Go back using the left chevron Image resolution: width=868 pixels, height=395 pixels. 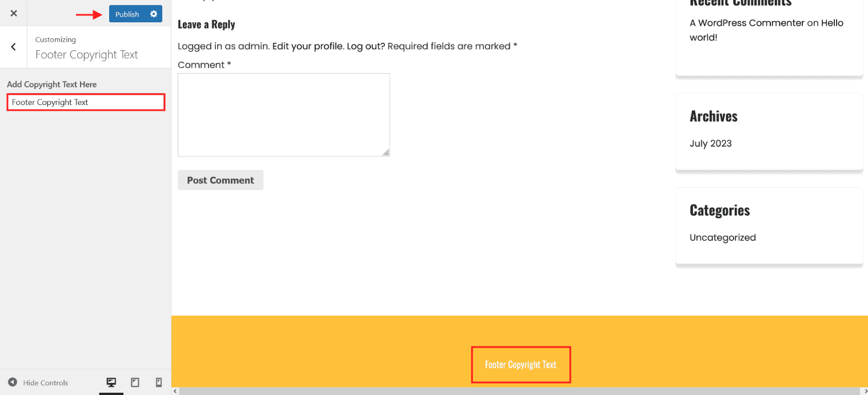point(14,47)
